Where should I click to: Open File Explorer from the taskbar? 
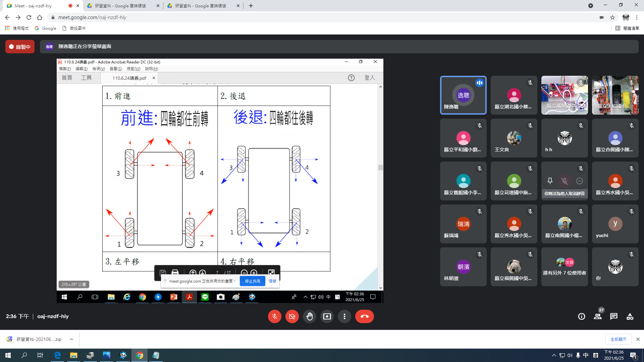click(73, 355)
